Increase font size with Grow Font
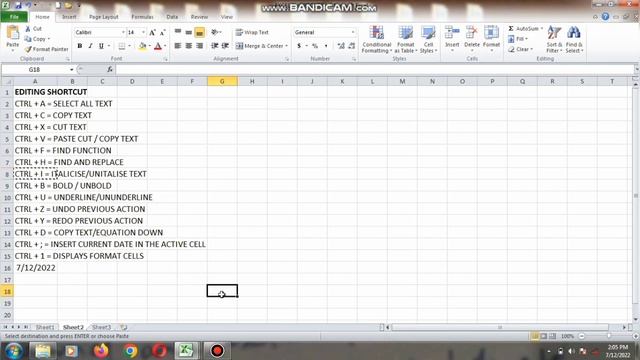The height and width of the screenshot is (360, 640). pos(152,32)
